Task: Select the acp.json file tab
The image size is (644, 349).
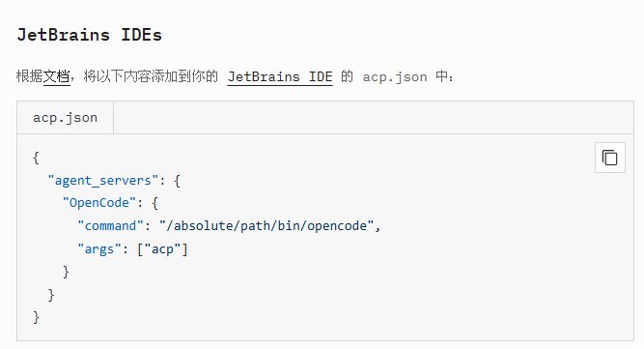Action: pyautogui.click(x=65, y=118)
